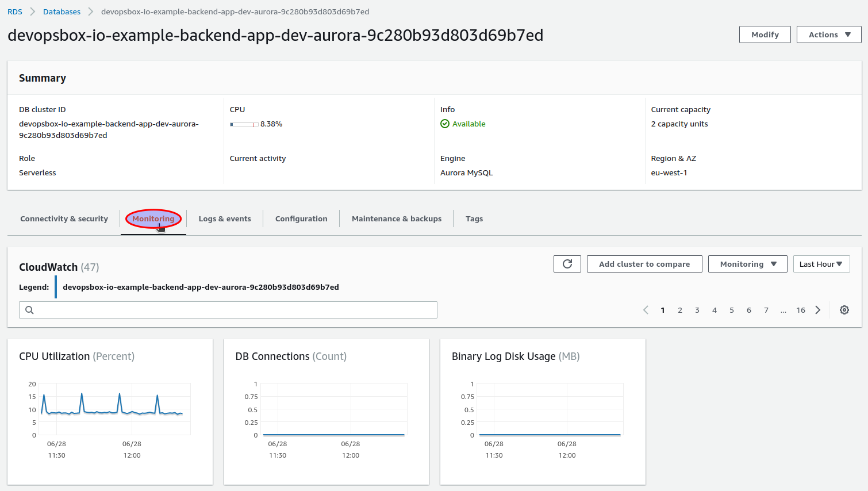
Task: Switch to the Logs & events tab
Action: (225, 218)
